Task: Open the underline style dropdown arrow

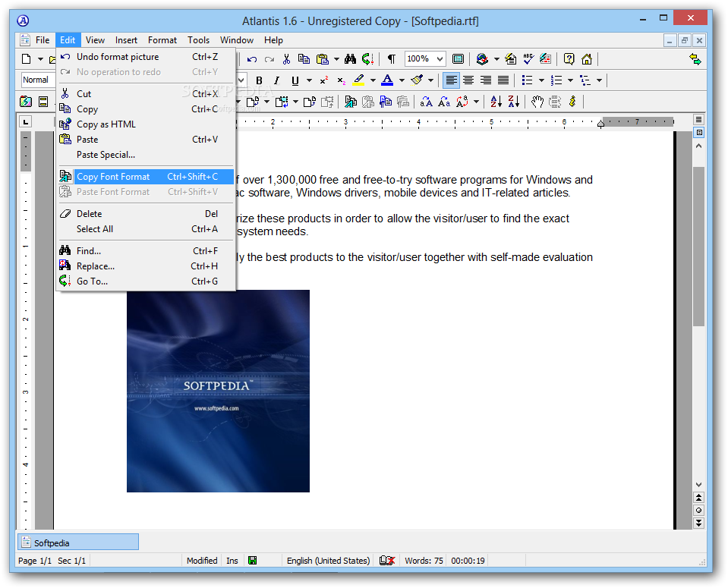Action: click(309, 80)
